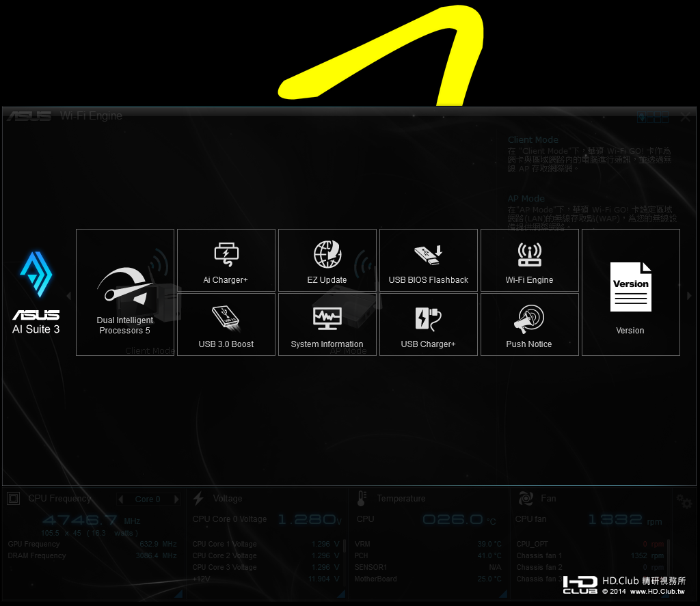Click the CPU Core 1 Voltage row
The image size is (700, 606).
(266, 544)
